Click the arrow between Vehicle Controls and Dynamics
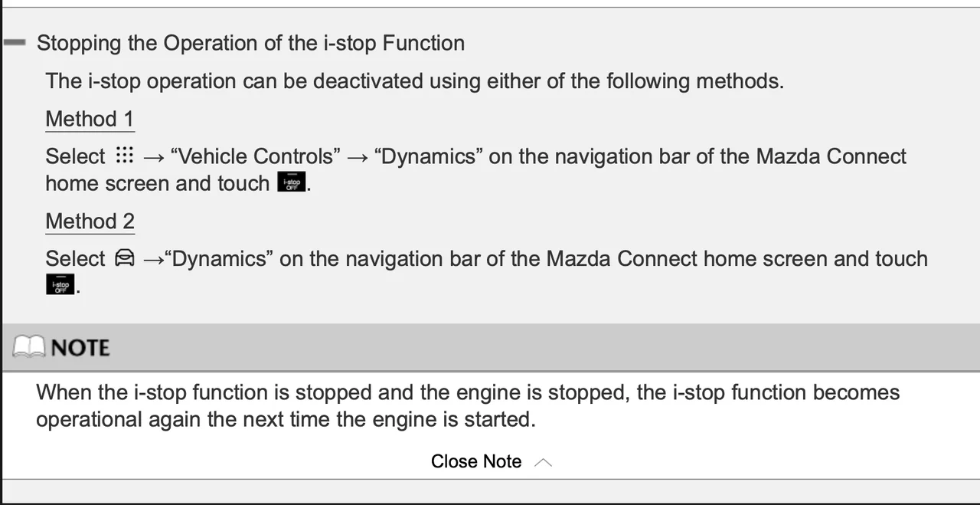Screen dimensions: 980x505 point(358,157)
